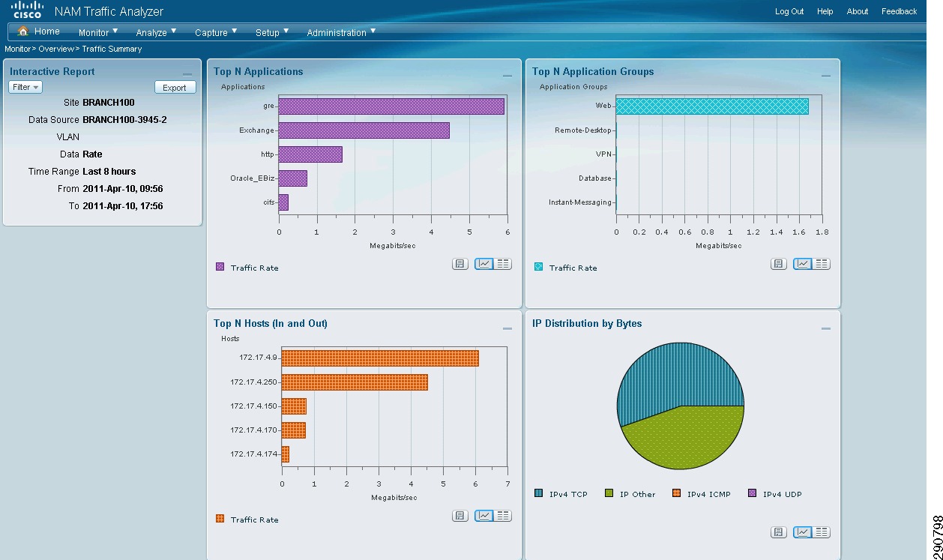Click the VPN group label
Image resolution: width=943 pixels, height=560 pixels.
pyautogui.click(x=604, y=154)
